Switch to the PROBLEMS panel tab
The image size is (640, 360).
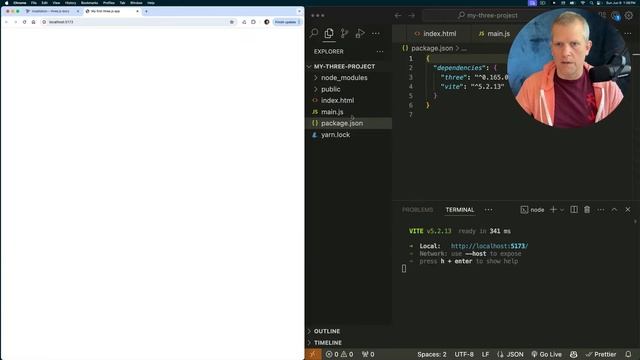[418, 210]
